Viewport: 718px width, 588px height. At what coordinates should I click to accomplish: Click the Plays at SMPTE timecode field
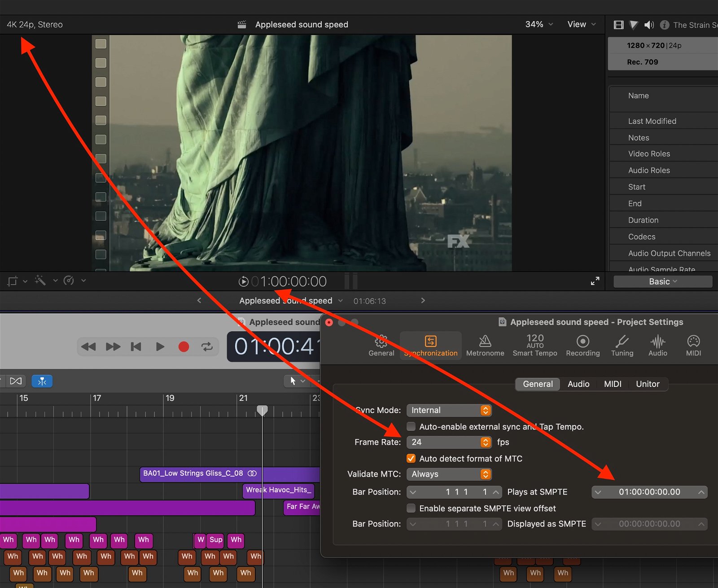[x=649, y=492]
